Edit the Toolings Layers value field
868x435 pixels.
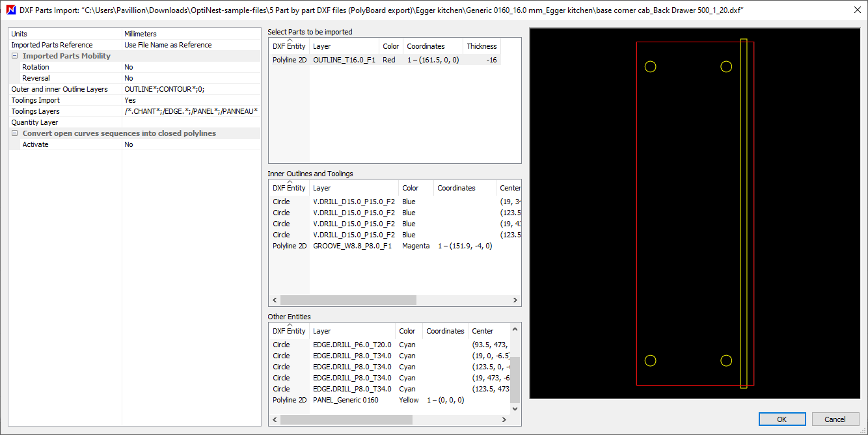click(191, 111)
